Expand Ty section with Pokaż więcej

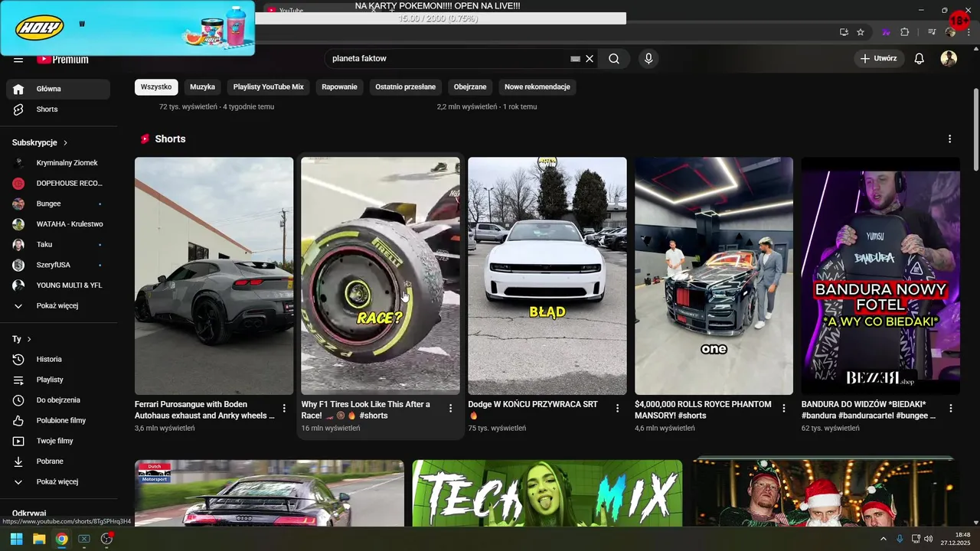[x=58, y=482]
